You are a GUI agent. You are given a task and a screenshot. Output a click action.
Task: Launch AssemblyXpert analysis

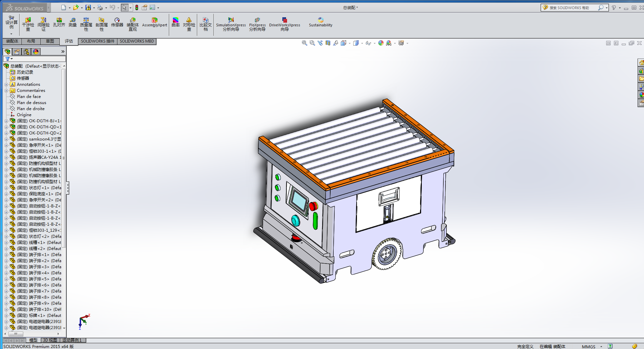(x=154, y=22)
